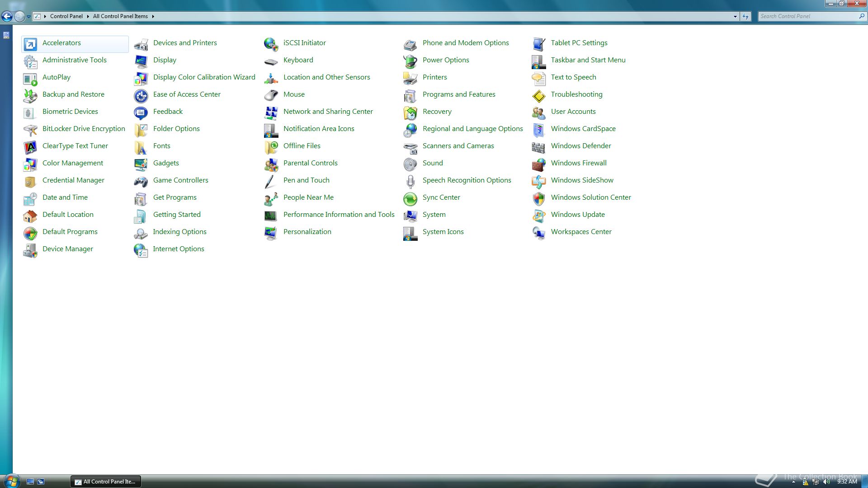Image resolution: width=868 pixels, height=488 pixels.
Task: Click Show Desktop quick launch icon
Action: (30, 482)
